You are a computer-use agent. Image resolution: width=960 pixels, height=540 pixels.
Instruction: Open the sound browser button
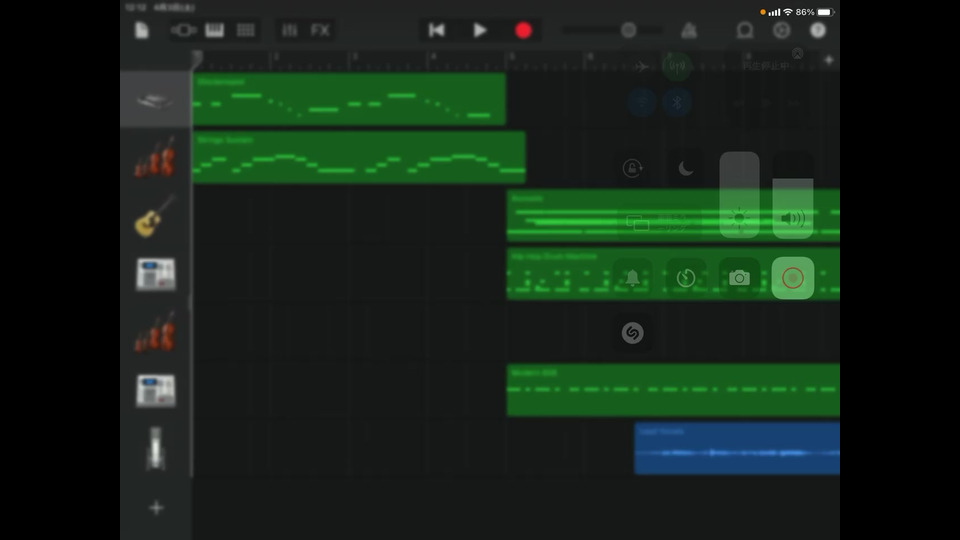(x=183, y=30)
